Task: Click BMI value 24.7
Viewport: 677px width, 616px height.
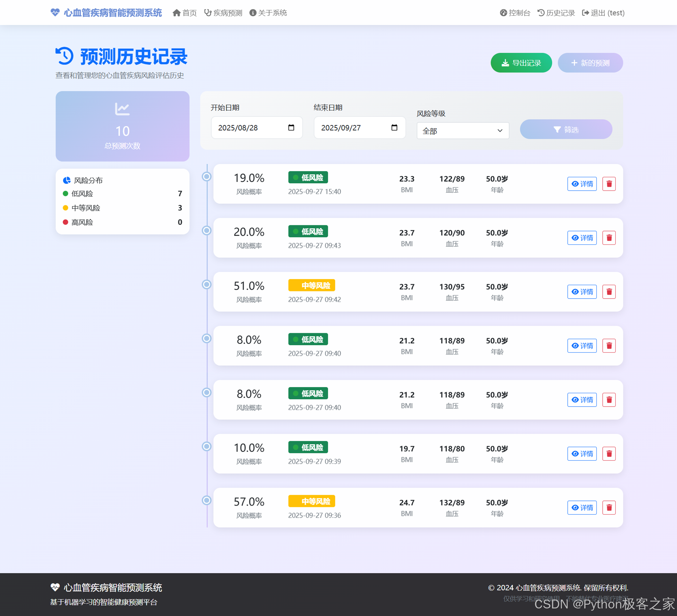Action: point(407,503)
